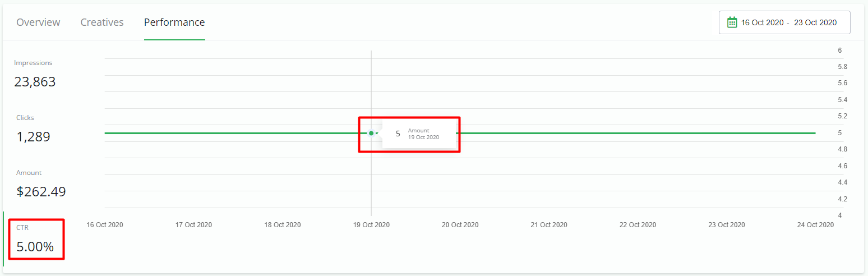This screenshot has width=868, height=276.
Task: Select the Amount metric showing $262.49
Action: 41,185
